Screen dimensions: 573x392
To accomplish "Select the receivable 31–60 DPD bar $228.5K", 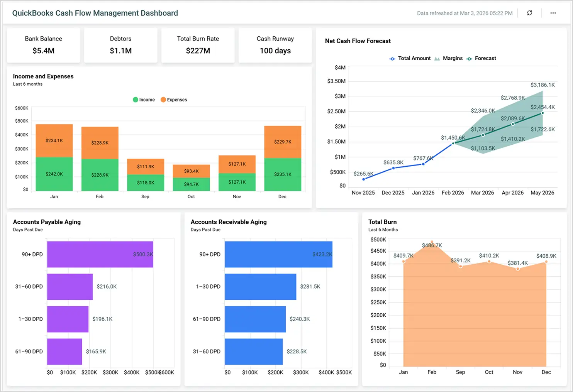I will pos(254,351).
